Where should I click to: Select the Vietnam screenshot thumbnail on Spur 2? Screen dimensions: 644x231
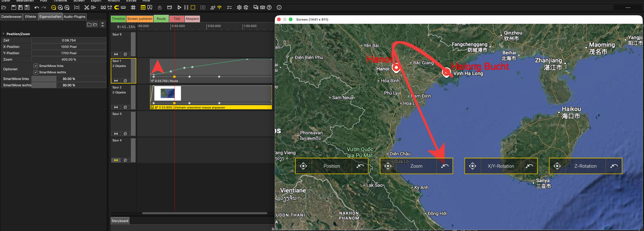168,93
